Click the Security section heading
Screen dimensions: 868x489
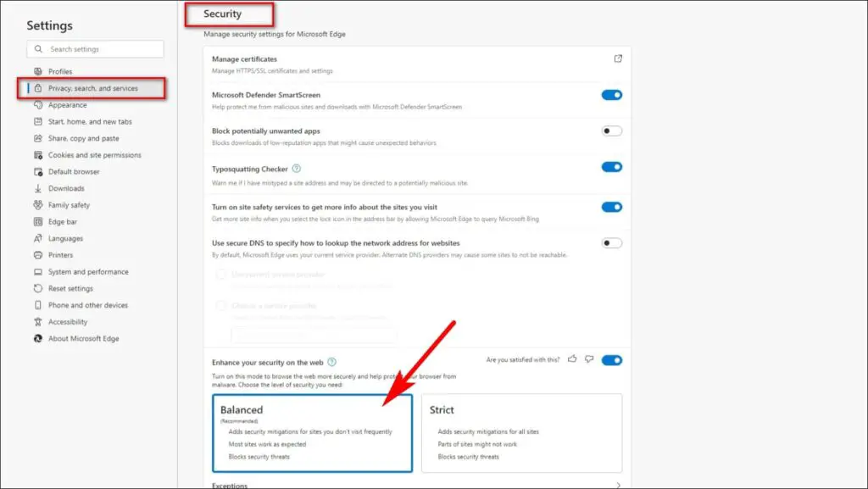[x=222, y=14]
